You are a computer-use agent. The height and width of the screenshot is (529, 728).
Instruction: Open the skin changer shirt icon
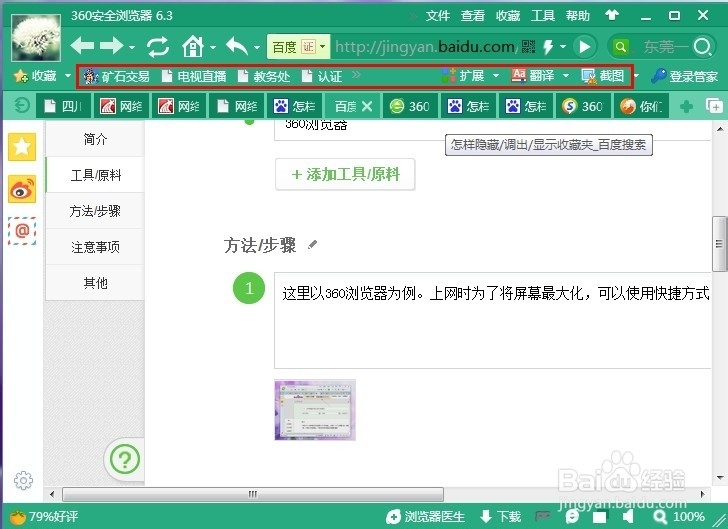tap(612, 15)
